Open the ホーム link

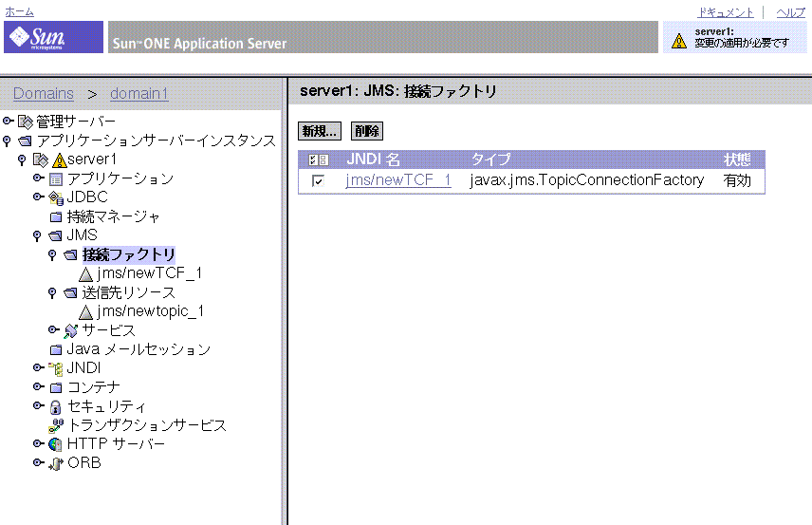(x=19, y=11)
